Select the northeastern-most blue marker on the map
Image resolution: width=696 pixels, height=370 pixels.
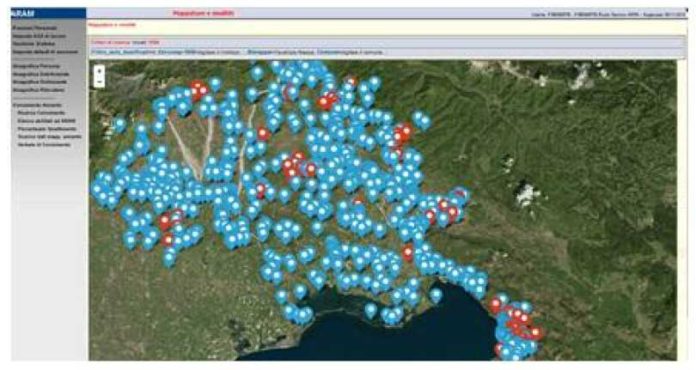pyautogui.click(x=425, y=122)
